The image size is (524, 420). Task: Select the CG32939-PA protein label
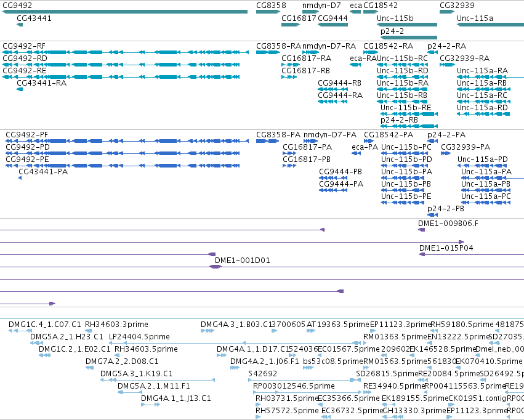466,147
